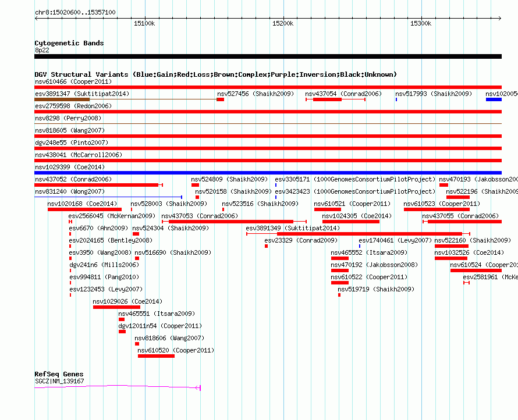Viewport: 518px width, 420px height.
Task: Open nsv524304 (Shaikh2009) label
Action: point(171,228)
